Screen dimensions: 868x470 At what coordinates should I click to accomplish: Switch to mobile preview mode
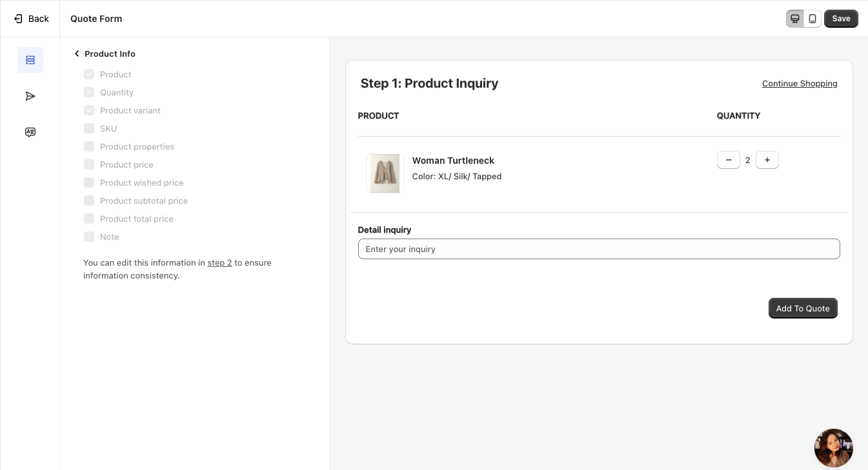point(812,19)
